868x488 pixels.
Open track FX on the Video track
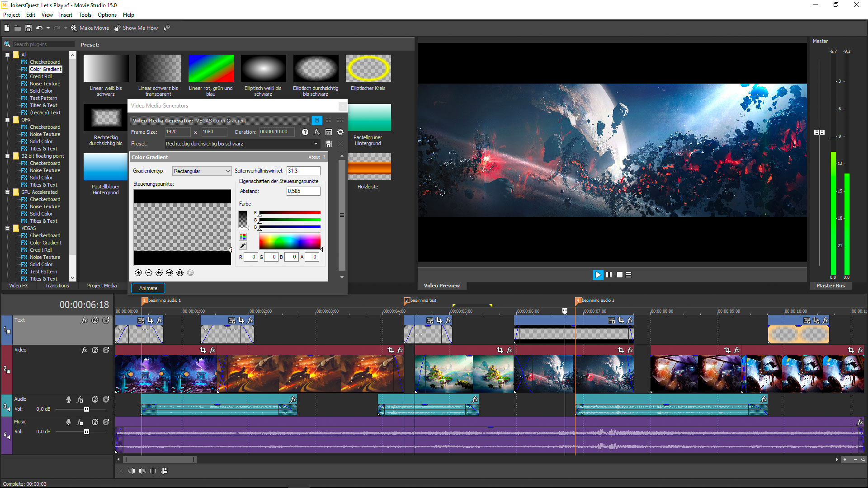coord(84,350)
